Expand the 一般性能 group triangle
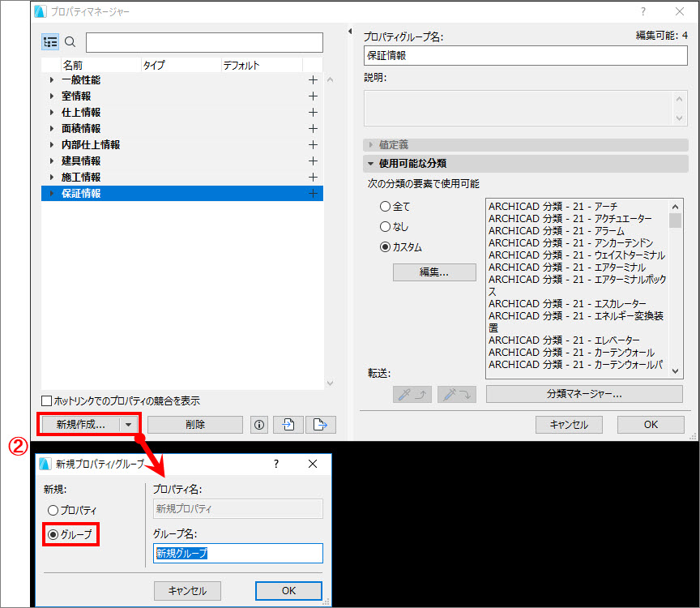This screenshot has height=608, width=700. tap(52, 80)
